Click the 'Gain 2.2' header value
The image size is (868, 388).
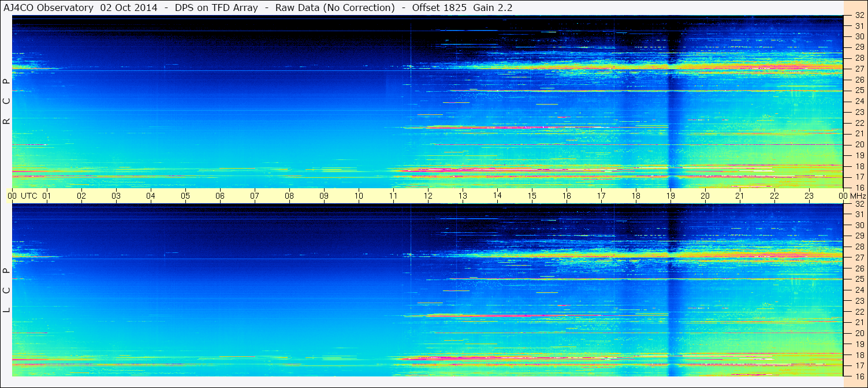[493, 8]
